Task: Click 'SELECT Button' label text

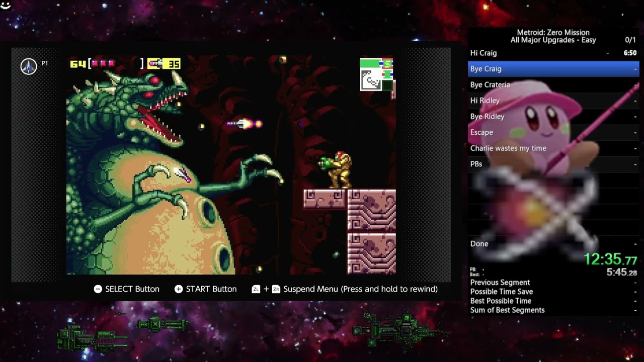Action: coord(132,289)
